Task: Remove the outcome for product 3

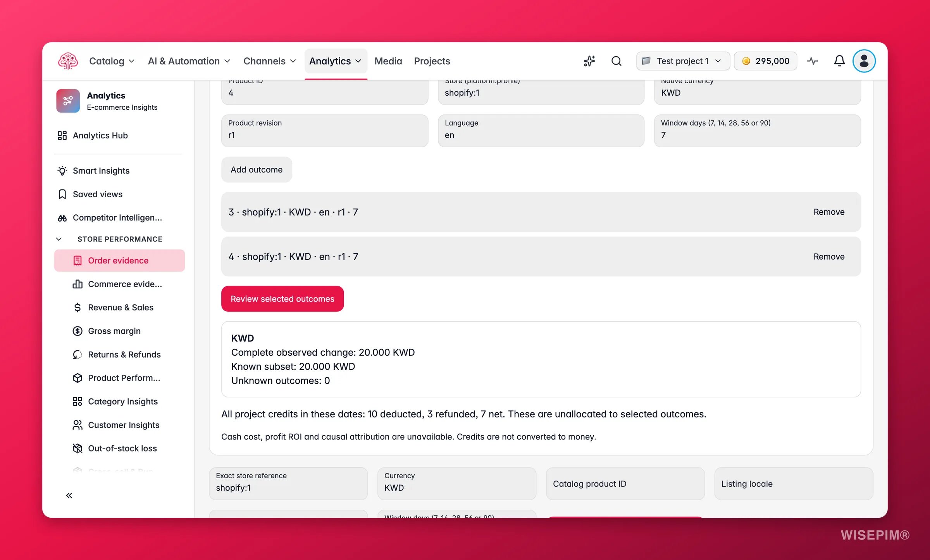Action: (x=829, y=212)
